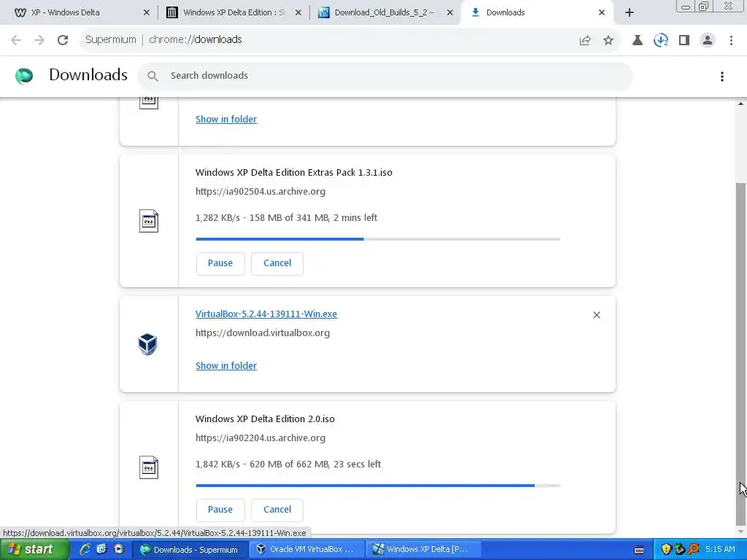747x560 pixels.
Task: Show VirtualBox installer in folder
Action: pos(226,366)
